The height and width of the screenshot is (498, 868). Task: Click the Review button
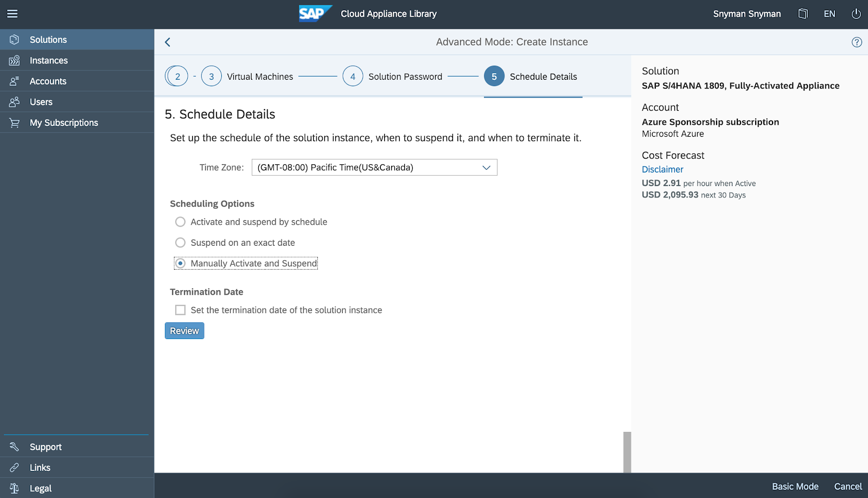(x=184, y=331)
